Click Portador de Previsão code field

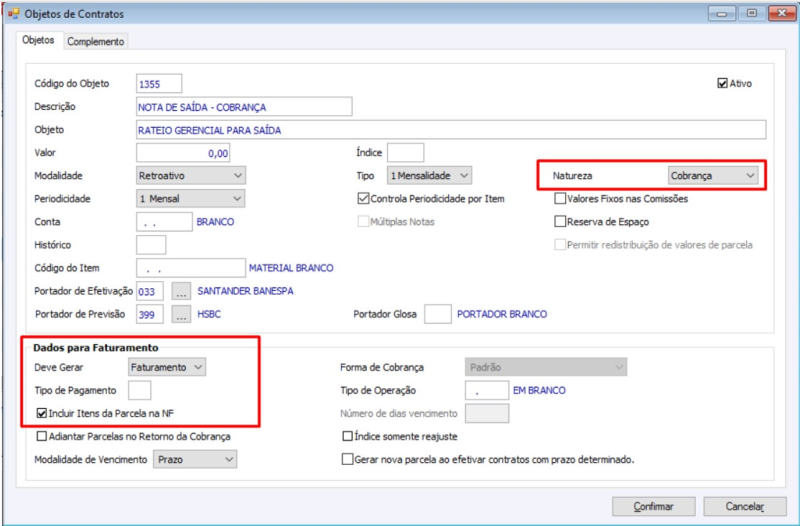click(x=150, y=314)
